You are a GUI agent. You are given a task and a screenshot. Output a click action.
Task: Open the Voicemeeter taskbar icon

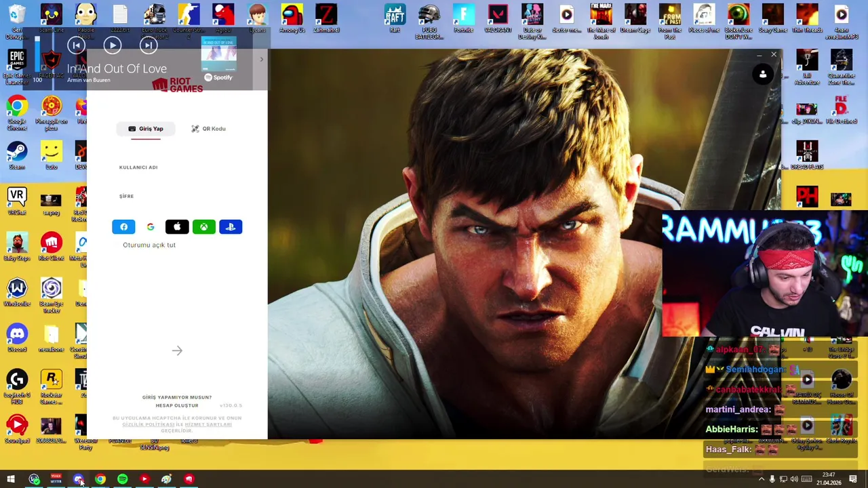point(56,479)
